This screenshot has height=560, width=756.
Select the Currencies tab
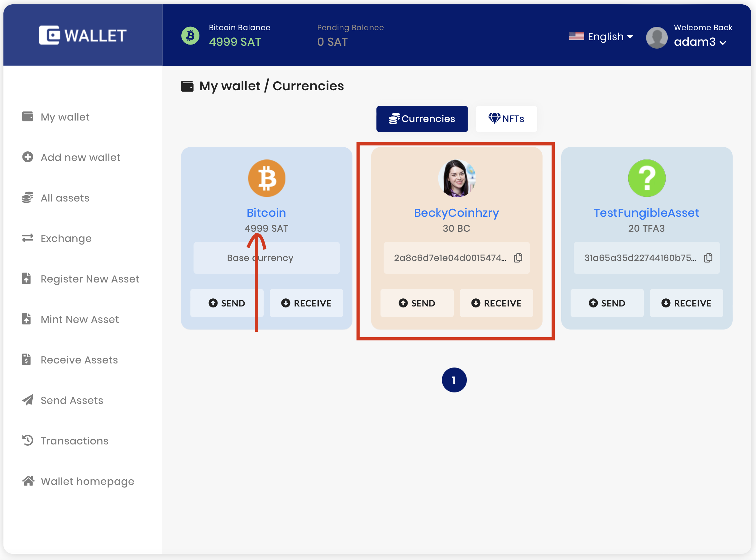pos(422,119)
